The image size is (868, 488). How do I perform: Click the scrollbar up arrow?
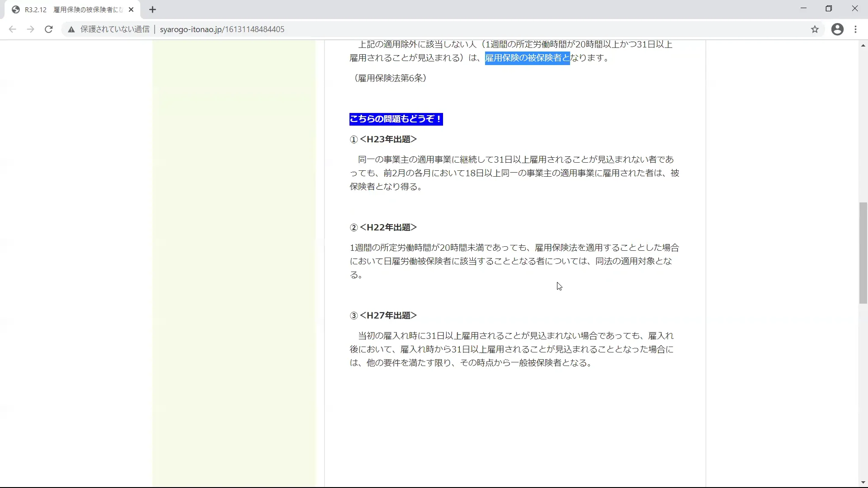click(x=863, y=45)
